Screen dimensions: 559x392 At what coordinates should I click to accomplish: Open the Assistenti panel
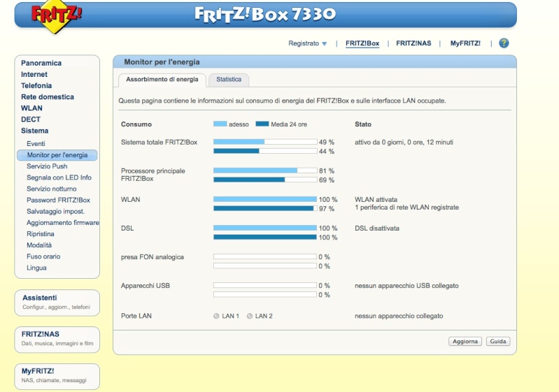point(57,303)
